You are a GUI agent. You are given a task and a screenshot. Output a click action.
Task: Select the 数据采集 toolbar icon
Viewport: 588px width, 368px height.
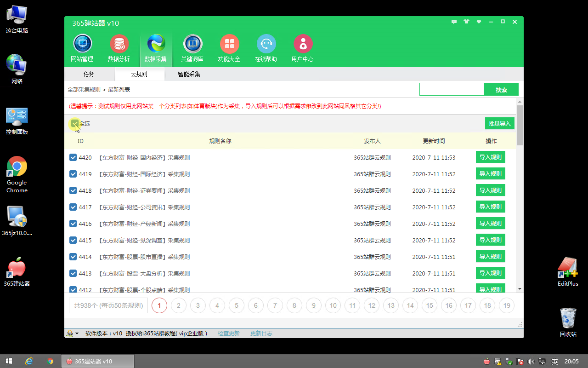(x=156, y=48)
